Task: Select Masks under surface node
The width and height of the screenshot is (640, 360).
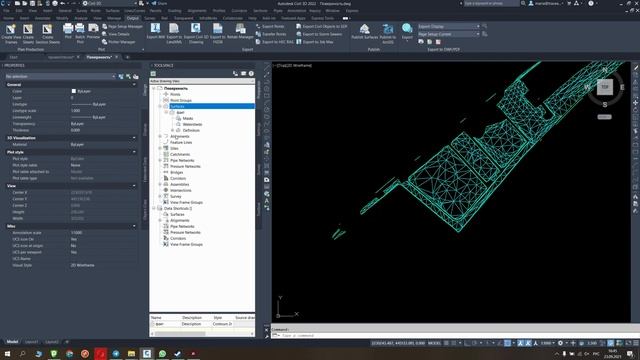Action: 188,118
